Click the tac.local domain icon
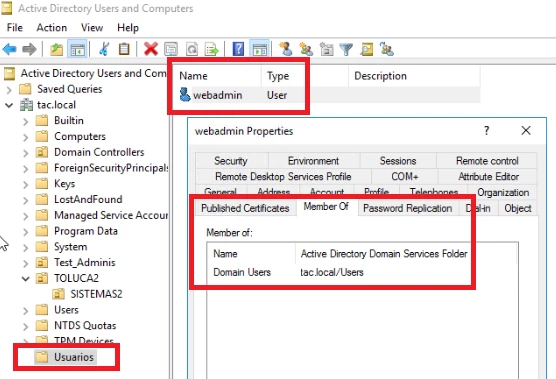The width and height of the screenshot is (556, 379). click(27, 105)
